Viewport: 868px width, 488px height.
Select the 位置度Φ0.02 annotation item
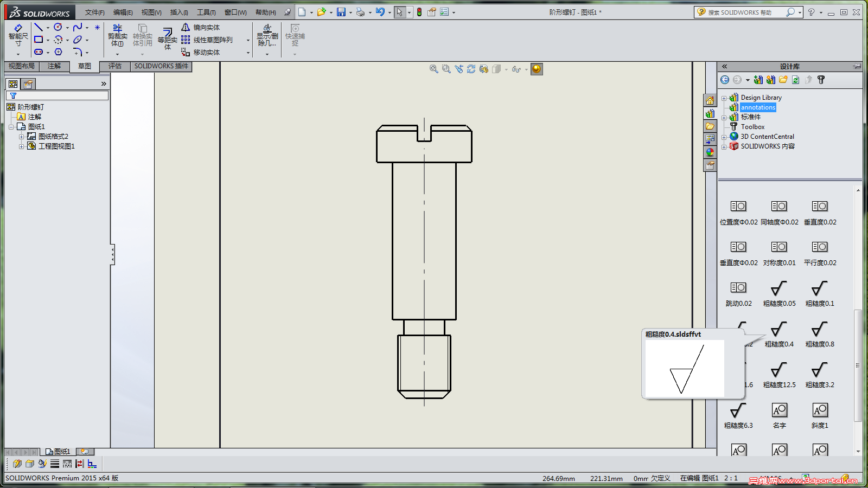pos(738,212)
